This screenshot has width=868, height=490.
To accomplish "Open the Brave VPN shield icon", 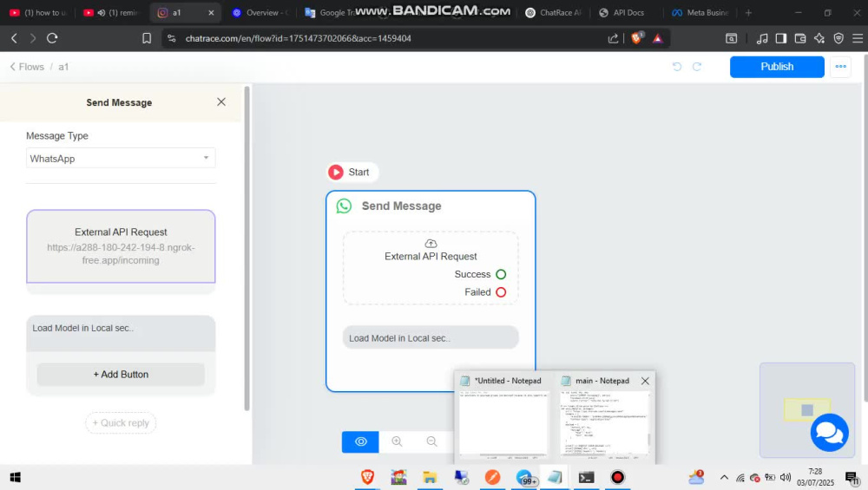I will 838,38.
